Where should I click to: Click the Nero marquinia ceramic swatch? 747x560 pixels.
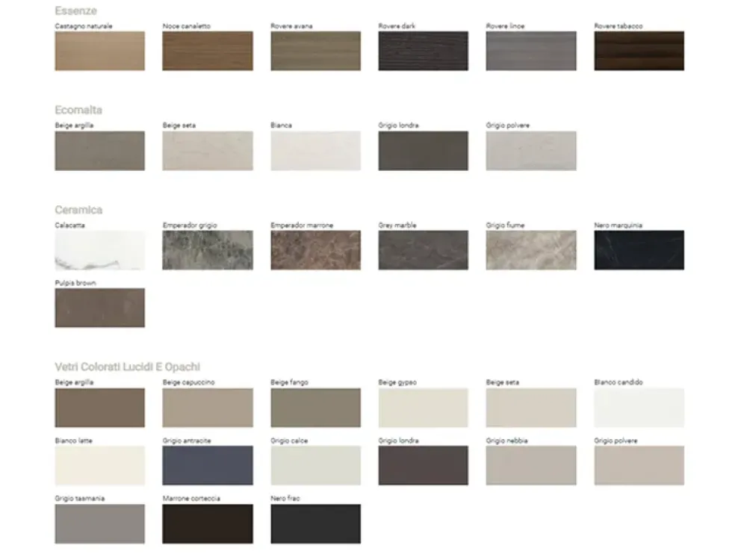click(639, 250)
